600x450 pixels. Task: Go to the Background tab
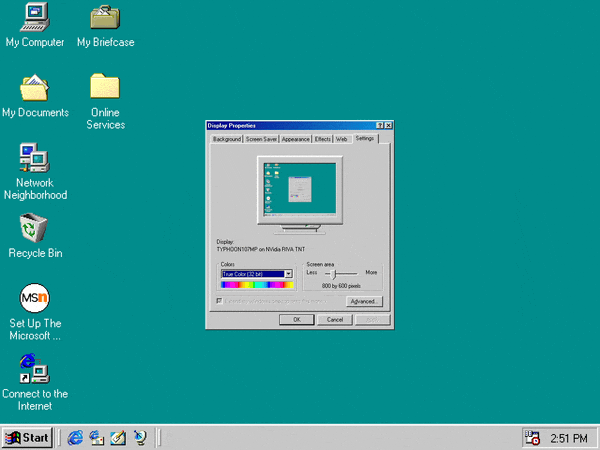pyautogui.click(x=227, y=139)
